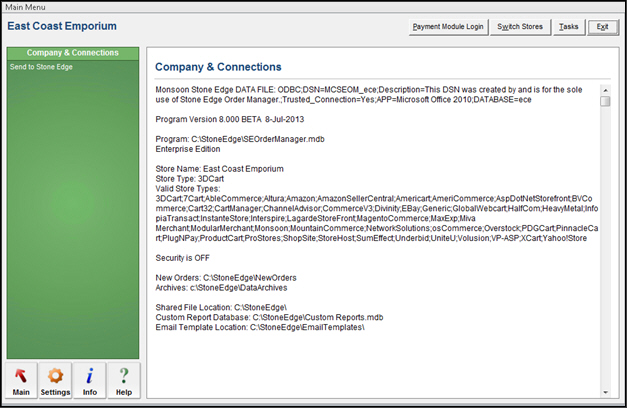Click the Shared File Location line
Viewport: 627px width, 408px height.
(x=221, y=308)
